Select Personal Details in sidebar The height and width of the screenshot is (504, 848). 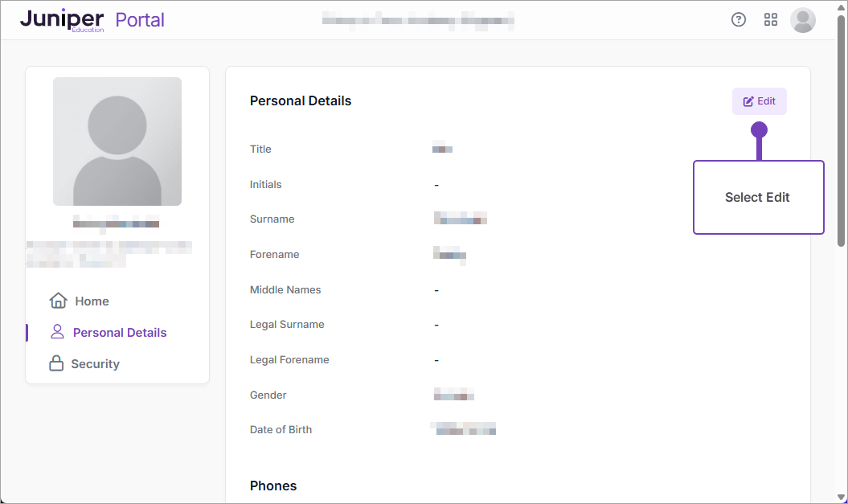click(x=120, y=333)
